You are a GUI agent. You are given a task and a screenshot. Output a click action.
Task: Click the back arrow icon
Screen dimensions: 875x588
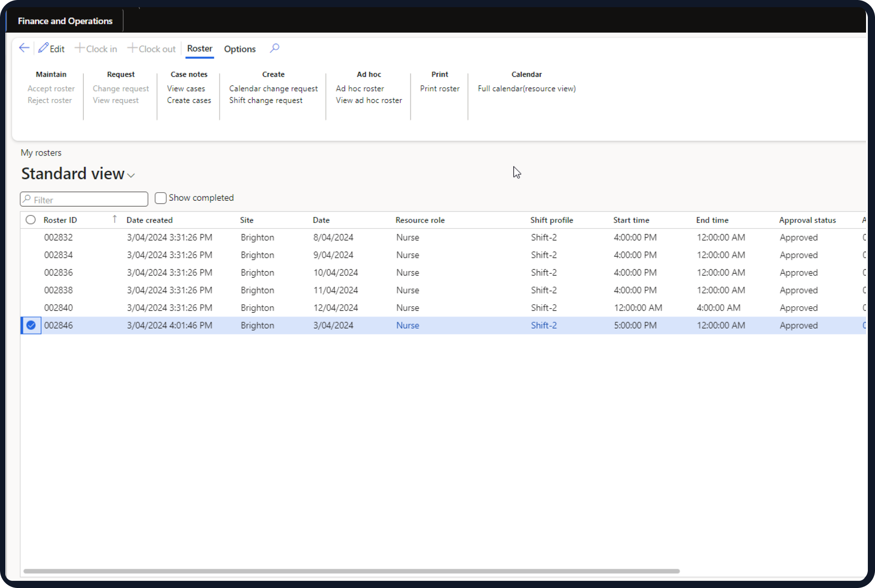click(x=24, y=48)
